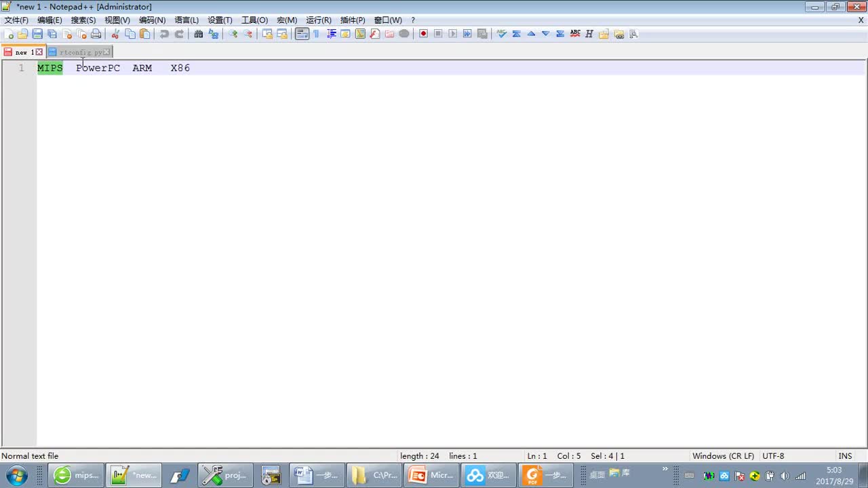Open 文件(F) menu
Image resolution: width=868 pixels, height=488 pixels.
(x=16, y=20)
